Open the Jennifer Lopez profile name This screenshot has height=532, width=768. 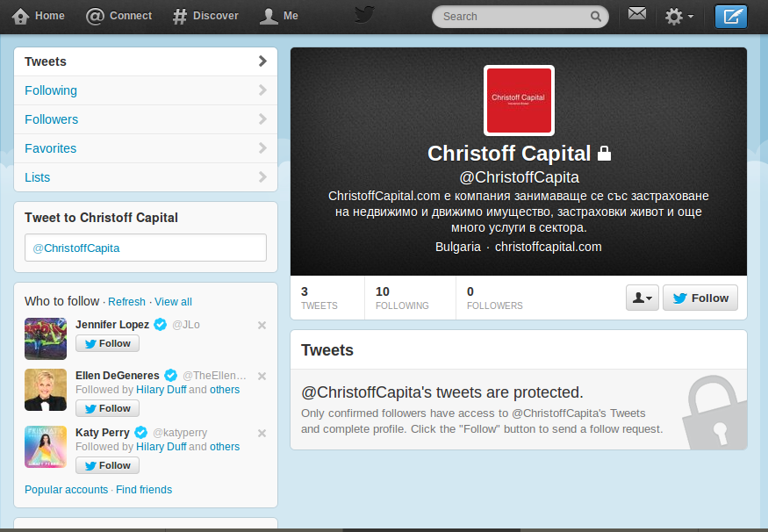[x=112, y=325]
